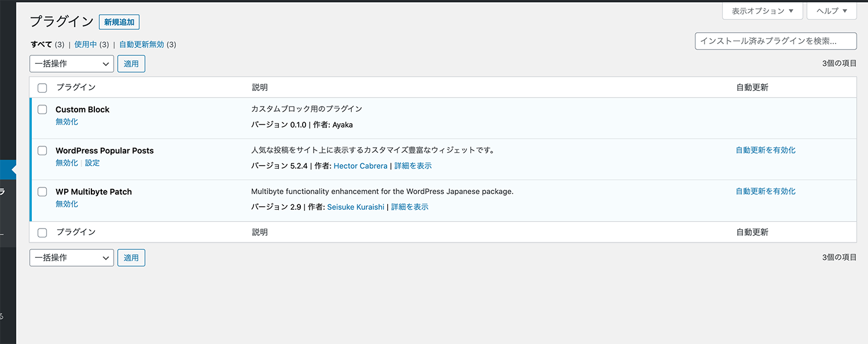Deactivate Custom Block via 無効化 link
The image size is (868, 344).
[67, 122]
